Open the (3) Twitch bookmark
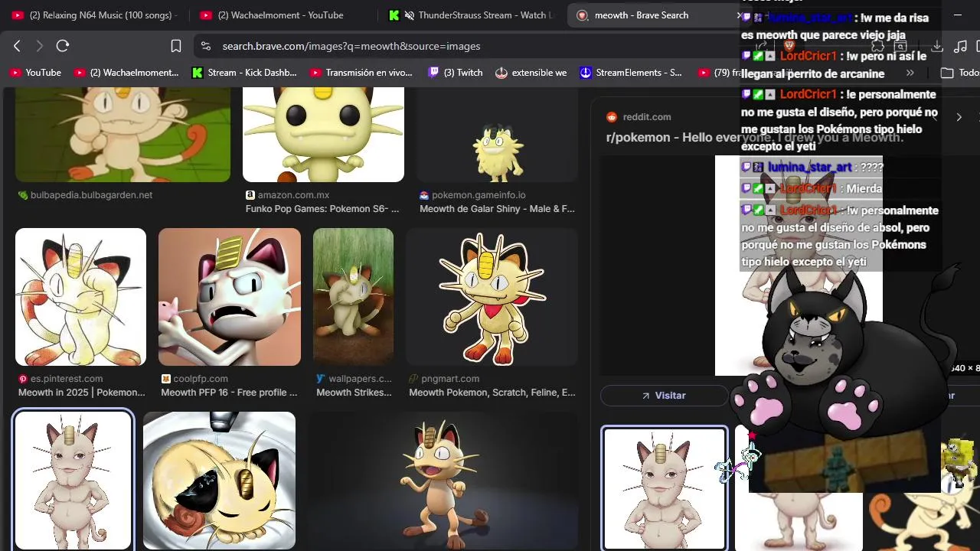Screen dimensions: 980x551 coord(456,73)
